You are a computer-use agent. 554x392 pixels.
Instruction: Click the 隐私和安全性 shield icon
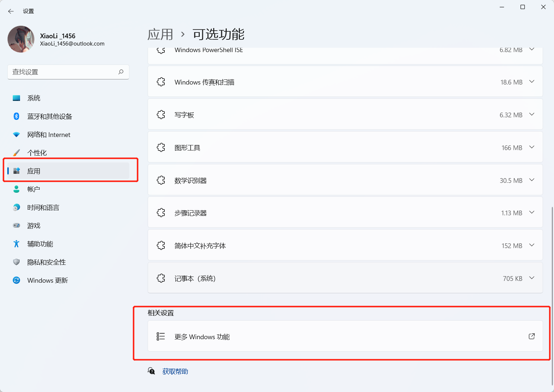[x=16, y=262]
